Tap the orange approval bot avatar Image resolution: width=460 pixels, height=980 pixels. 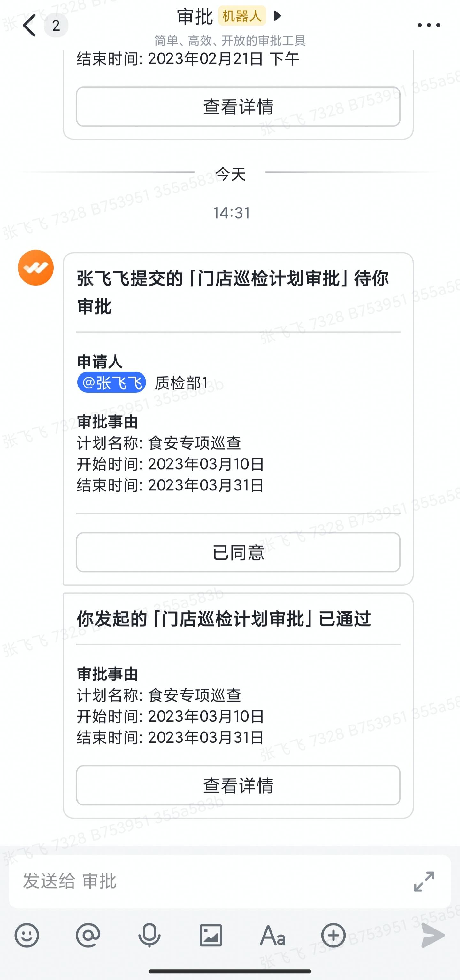click(x=36, y=267)
